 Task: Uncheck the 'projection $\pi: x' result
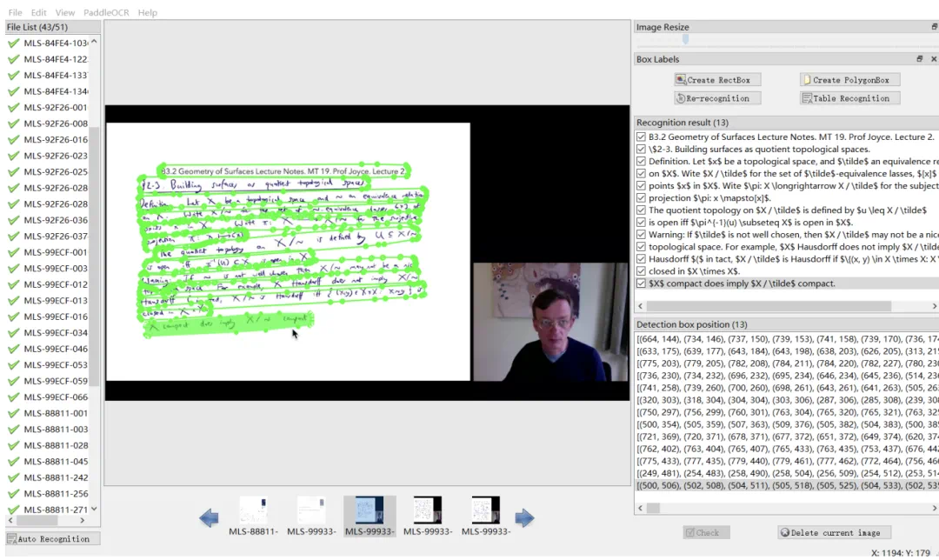pyautogui.click(x=642, y=198)
